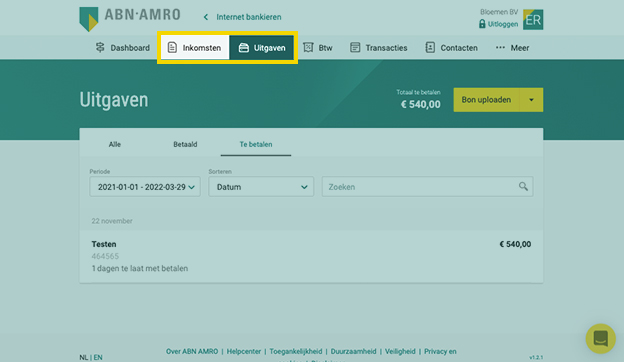Switch language to NL
Image resolution: width=624 pixels, height=362 pixels.
click(84, 357)
